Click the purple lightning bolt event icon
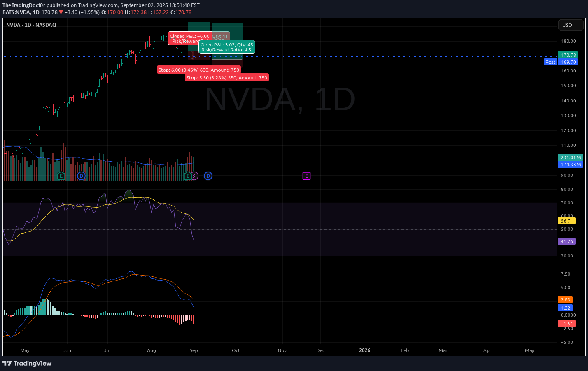Image resolution: width=588 pixels, height=371 pixels. point(194,176)
